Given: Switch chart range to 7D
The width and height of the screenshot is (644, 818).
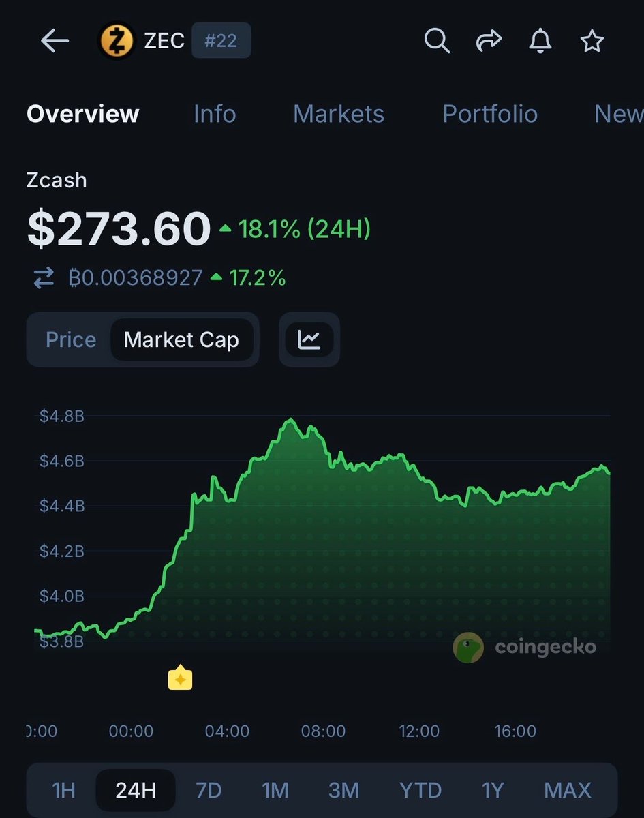Looking at the screenshot, I should click(209, 790).
